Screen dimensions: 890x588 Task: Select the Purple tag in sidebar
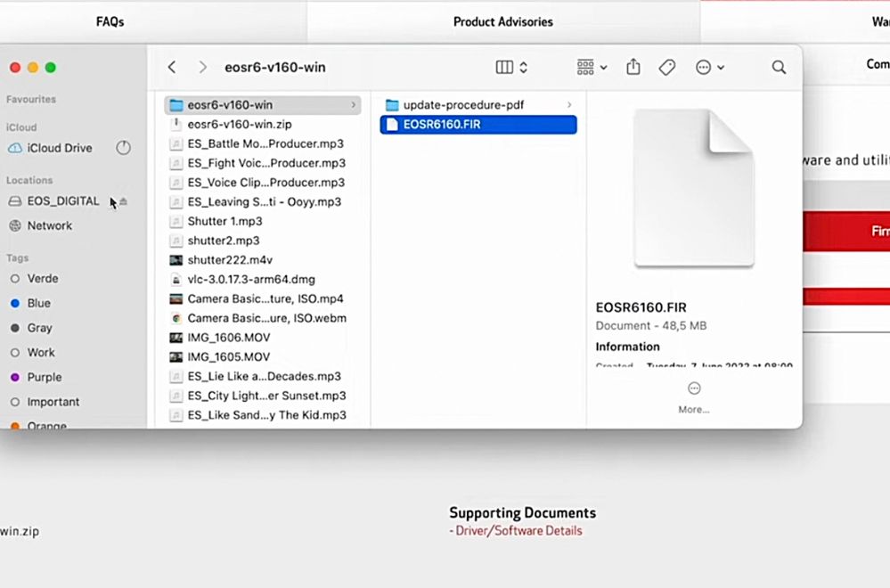click(x=45, y=377)
